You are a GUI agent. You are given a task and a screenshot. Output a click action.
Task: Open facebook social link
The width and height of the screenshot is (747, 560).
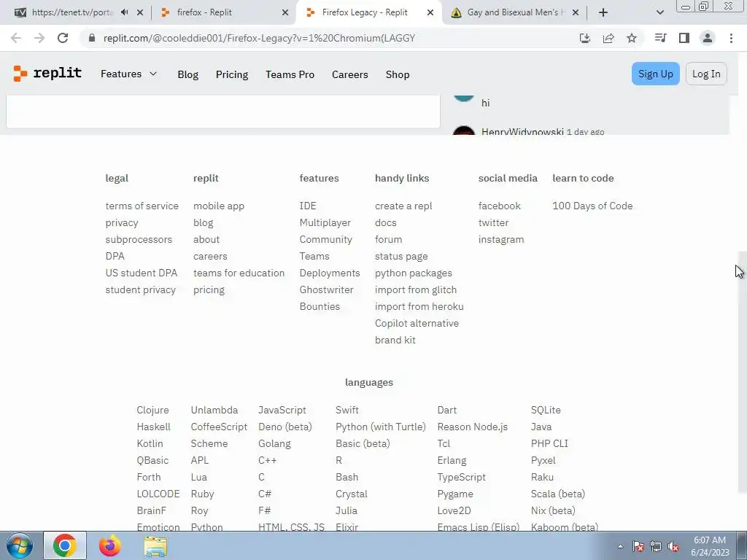[x=499, y=206]
